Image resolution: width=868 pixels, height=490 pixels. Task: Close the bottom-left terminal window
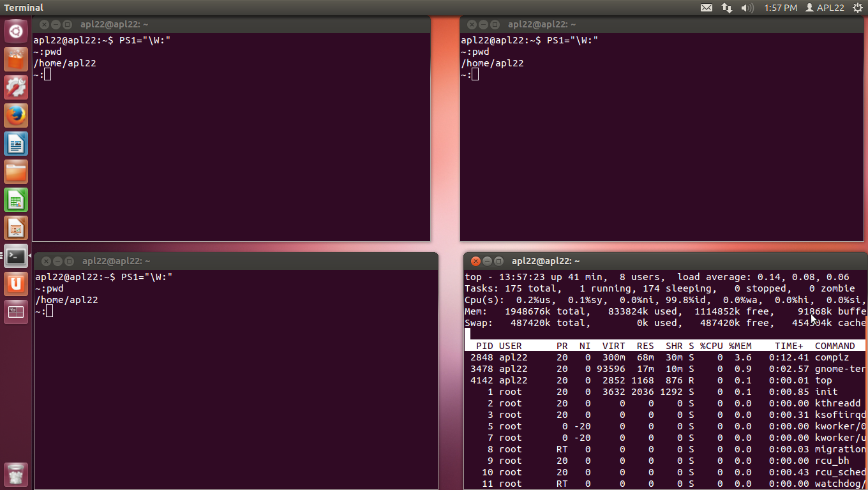click(46, 261)
